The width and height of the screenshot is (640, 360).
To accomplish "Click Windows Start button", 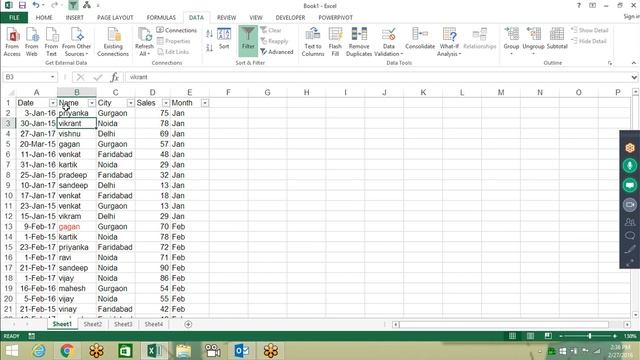I will coord(11,351).
